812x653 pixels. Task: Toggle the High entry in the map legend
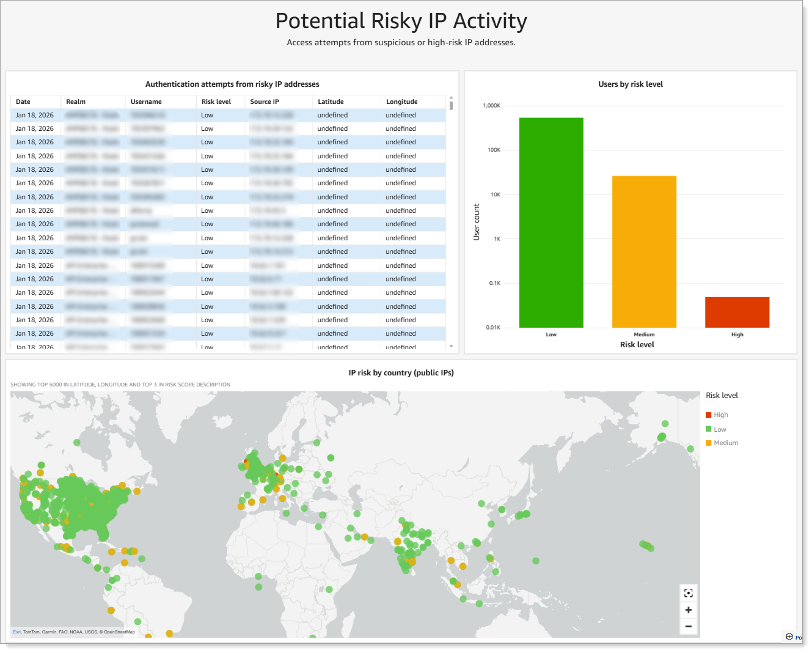[720, 415]
